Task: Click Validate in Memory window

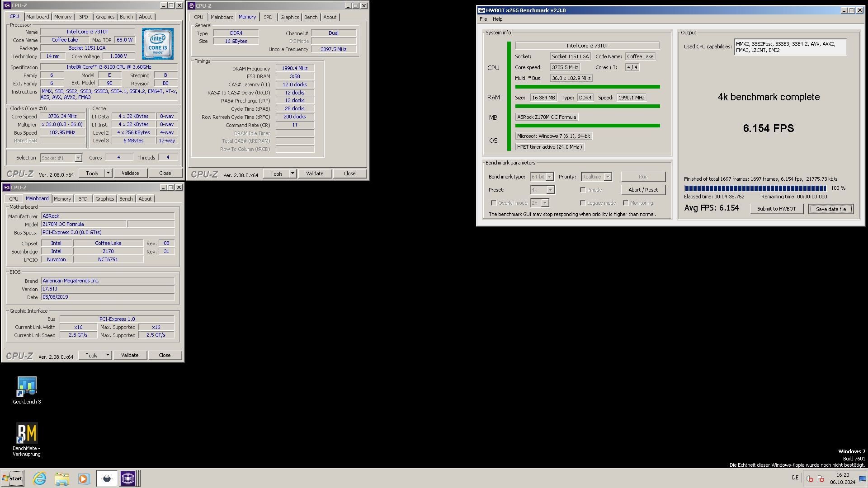Action: (x=315, y=174)
